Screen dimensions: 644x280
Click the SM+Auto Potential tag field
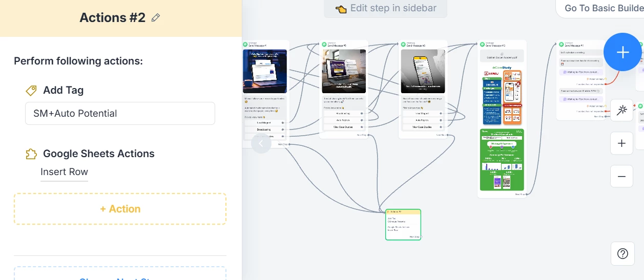tap(120, 114)
